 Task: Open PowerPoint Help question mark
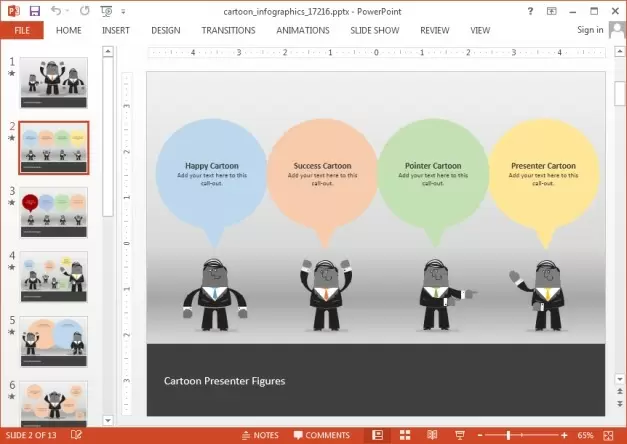[530, 10]
